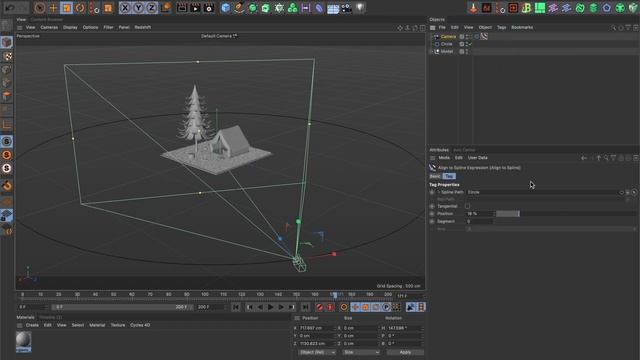Enable the Tangential checkbox

click(x=467, y=206)
